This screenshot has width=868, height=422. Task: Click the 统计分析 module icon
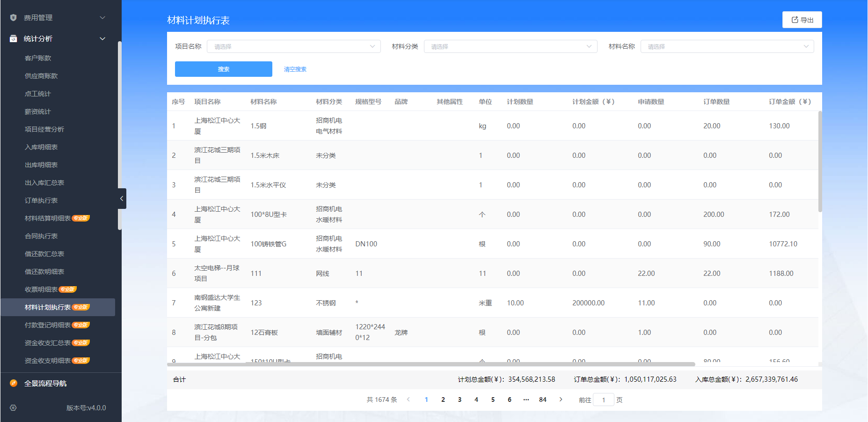point(13,38)
